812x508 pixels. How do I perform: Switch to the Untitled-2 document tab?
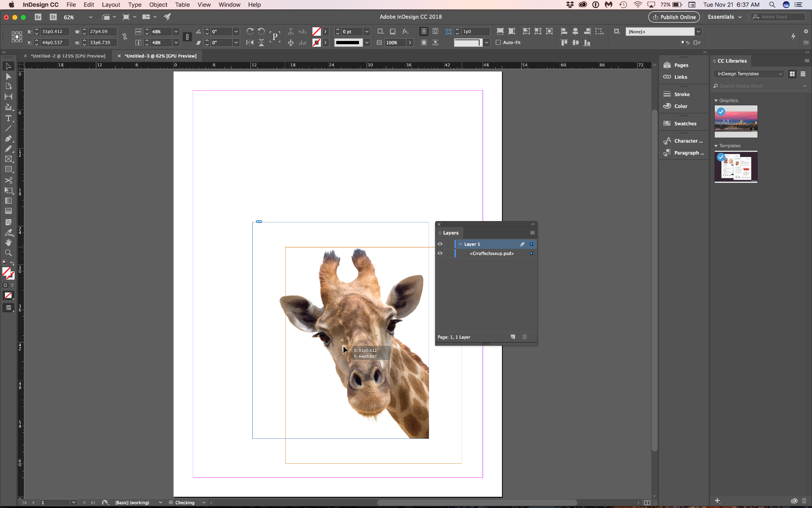tap(68, 56)
